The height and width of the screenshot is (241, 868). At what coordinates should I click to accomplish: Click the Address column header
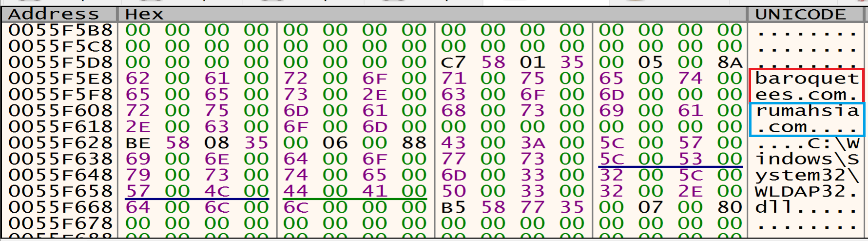(54, 14)
